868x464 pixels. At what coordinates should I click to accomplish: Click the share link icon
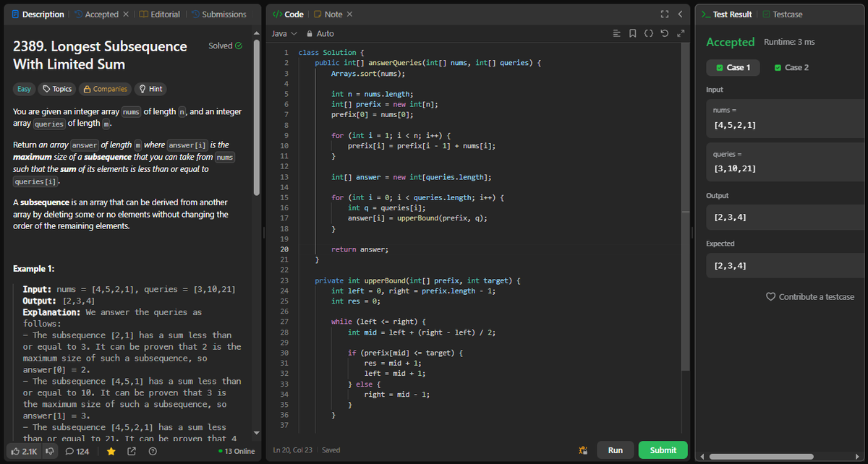[132, 452]
